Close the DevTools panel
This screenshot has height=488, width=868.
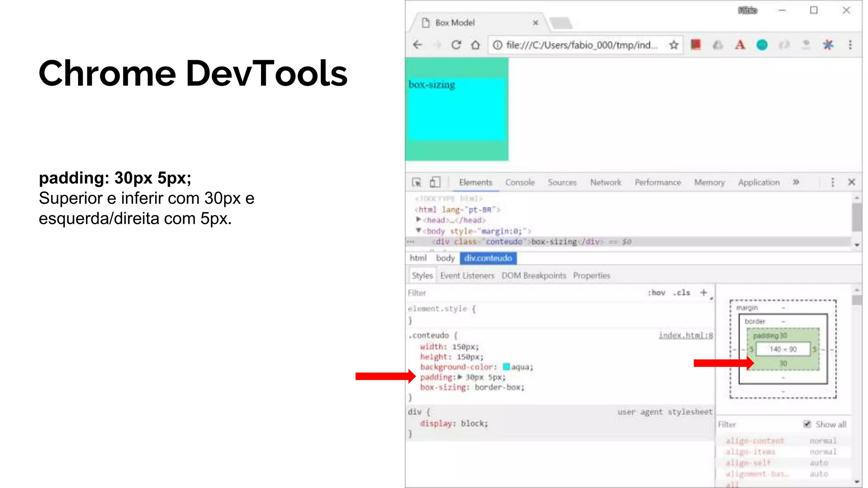[x=851, y=182]
